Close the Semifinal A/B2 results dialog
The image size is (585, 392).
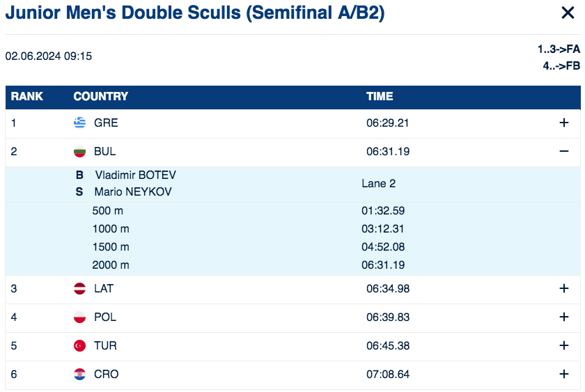pyautogui.click(x=567, y=13)
